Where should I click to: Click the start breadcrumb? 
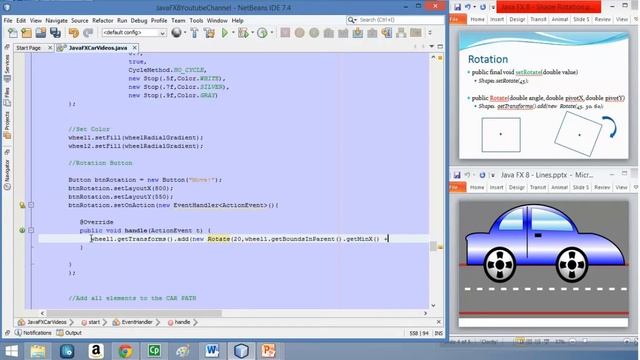tap(94, 322)
